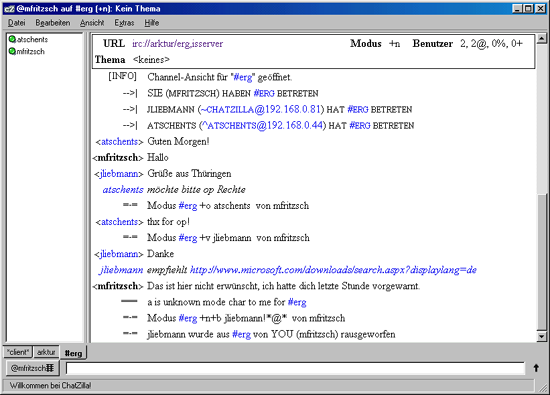
Task: Click atschents nick on thx for op message
Action: [119, 222]
